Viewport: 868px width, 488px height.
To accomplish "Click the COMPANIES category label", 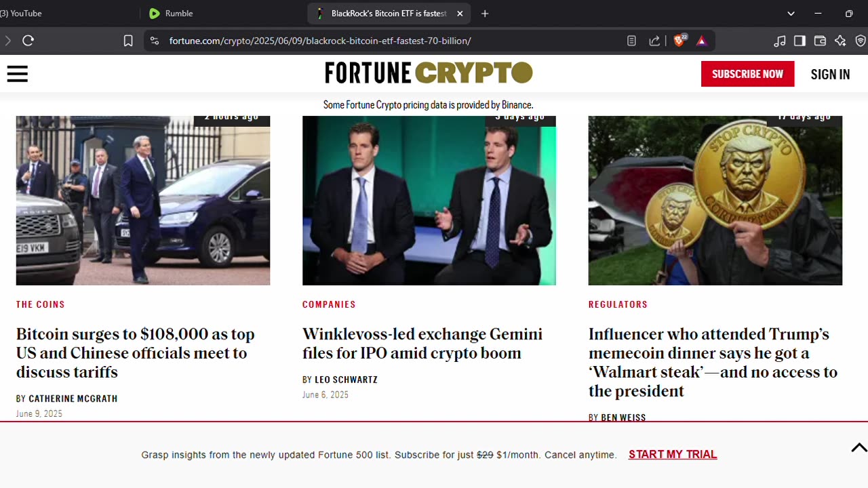I will click(329, 304).
